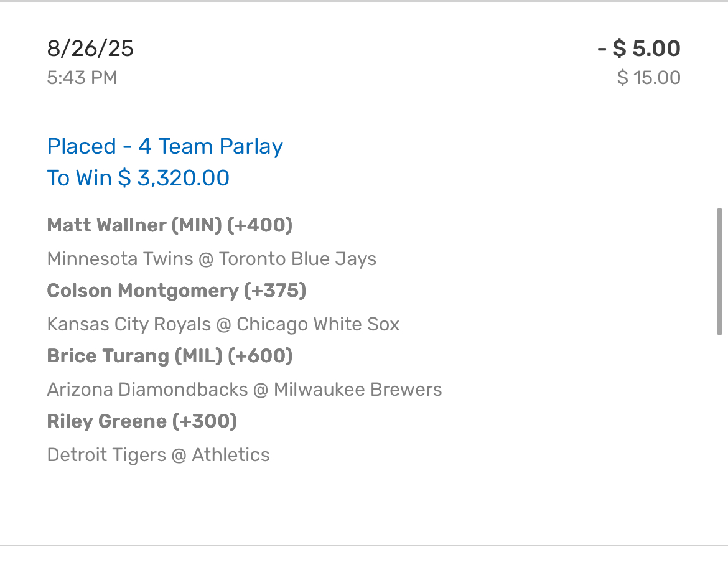Select the To Win $ 3,320.00 text
This screenshot has height=575, width=728.
[138, 179]
